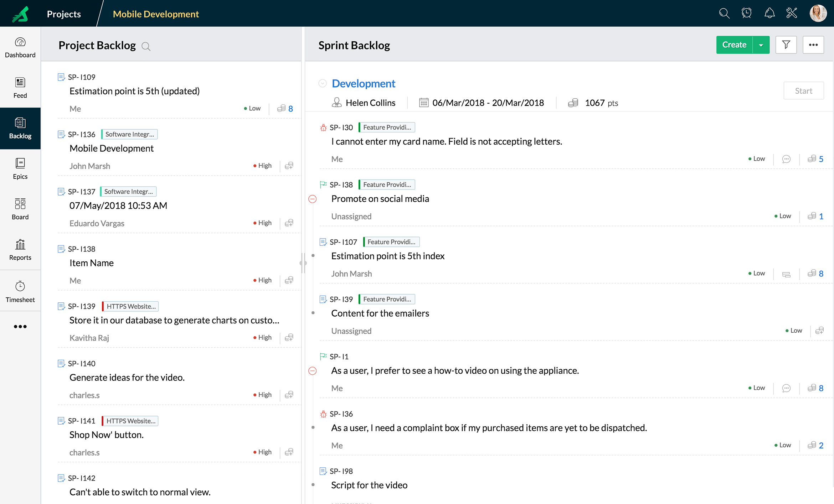Screen dimensions: 834x504
Task: Change Low priority on SP-I36 complaint box
Action: point(783,445)
